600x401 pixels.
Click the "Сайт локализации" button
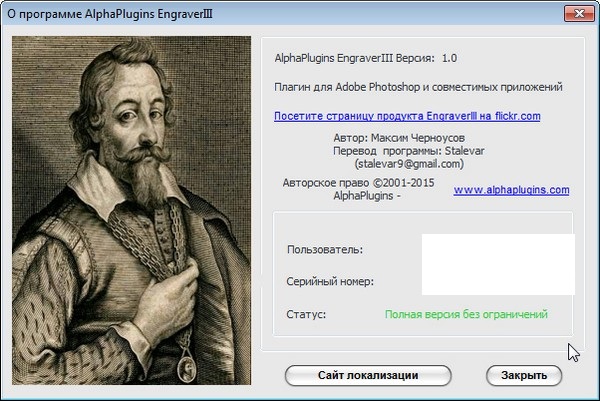(368, 375)
